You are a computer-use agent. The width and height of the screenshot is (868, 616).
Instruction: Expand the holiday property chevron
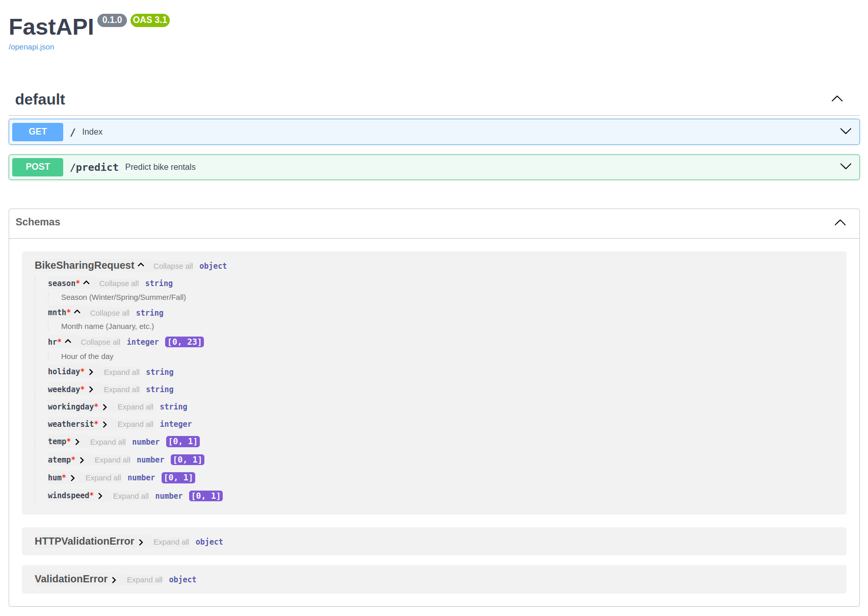click(x=91, y=372)
